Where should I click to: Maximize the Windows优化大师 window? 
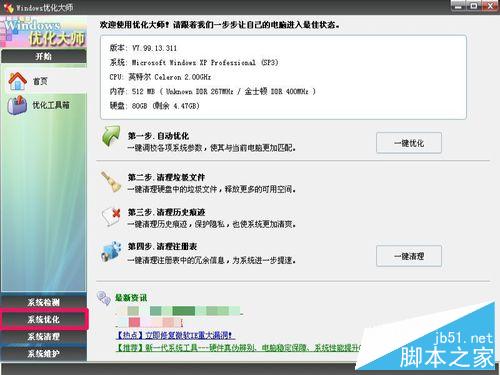pyautogui.click(x=474, y=6)
